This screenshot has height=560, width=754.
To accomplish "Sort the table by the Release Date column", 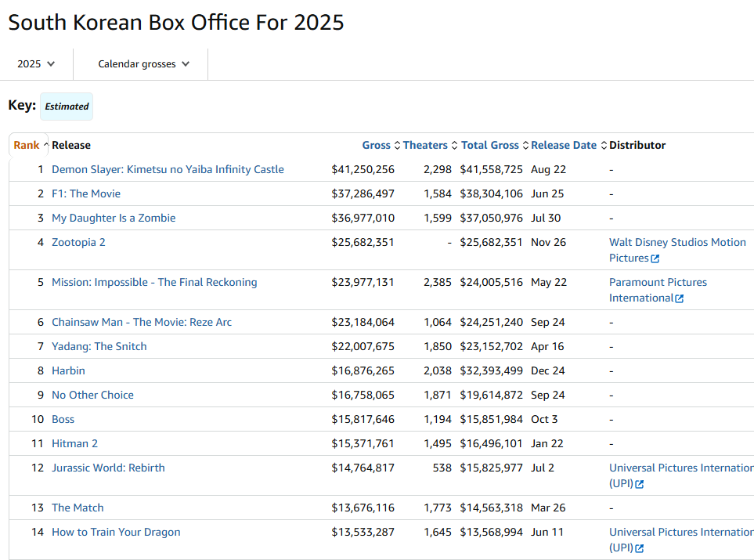I will tap(564, 146).
